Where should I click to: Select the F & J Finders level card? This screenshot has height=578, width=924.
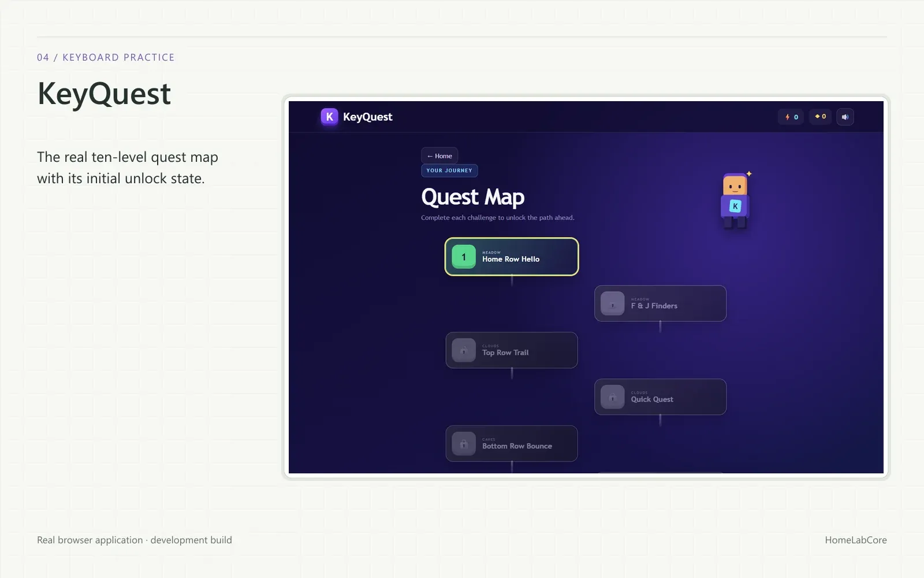click(660, 303)
